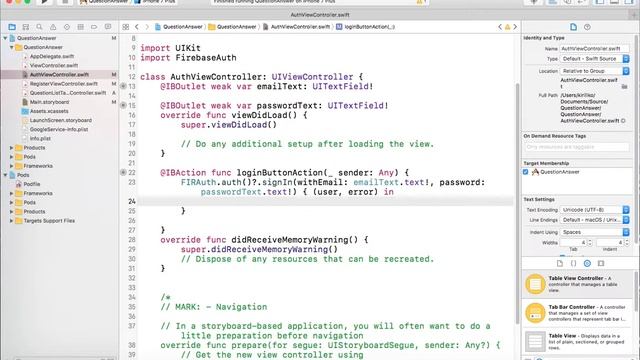The height and width of the screenshot is (360, 640).
Task: Reveal file in Finder folder icon
Action: click(624, 87)
